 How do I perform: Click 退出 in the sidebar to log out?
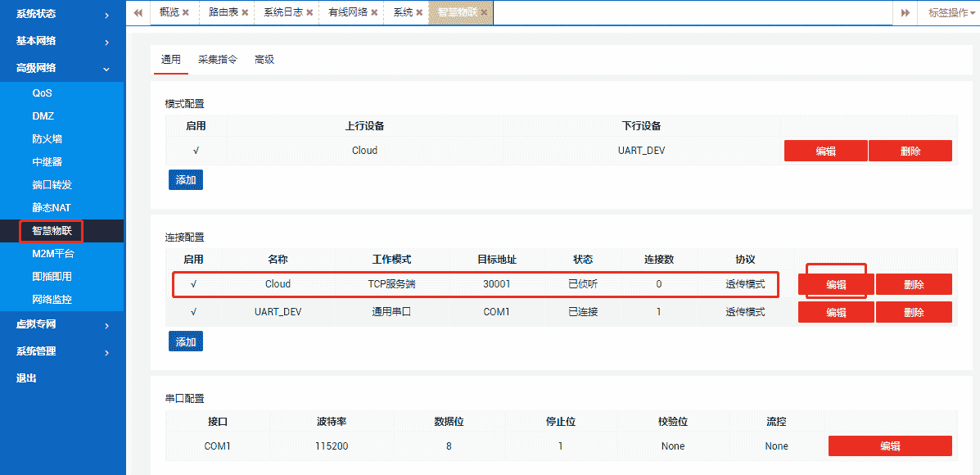(25, 379)
